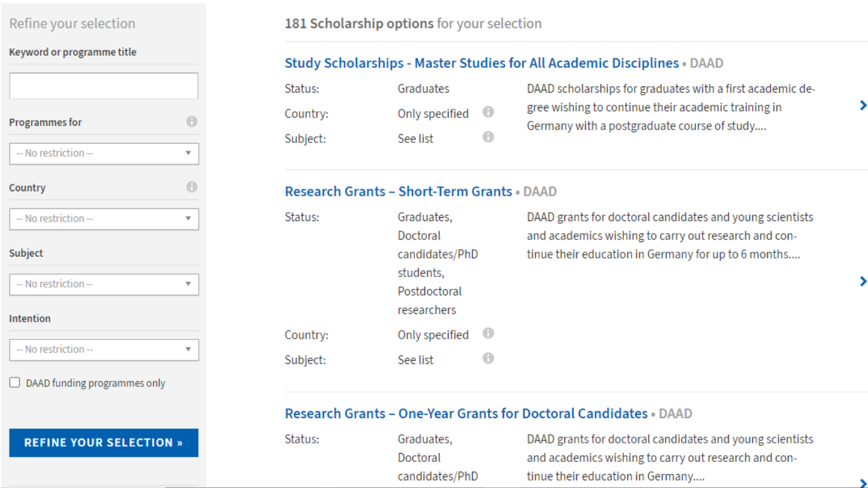Open Subject info icon in Short-Term Grants entry
Screen dimensions: 868x488
click(x=488, y=358)
